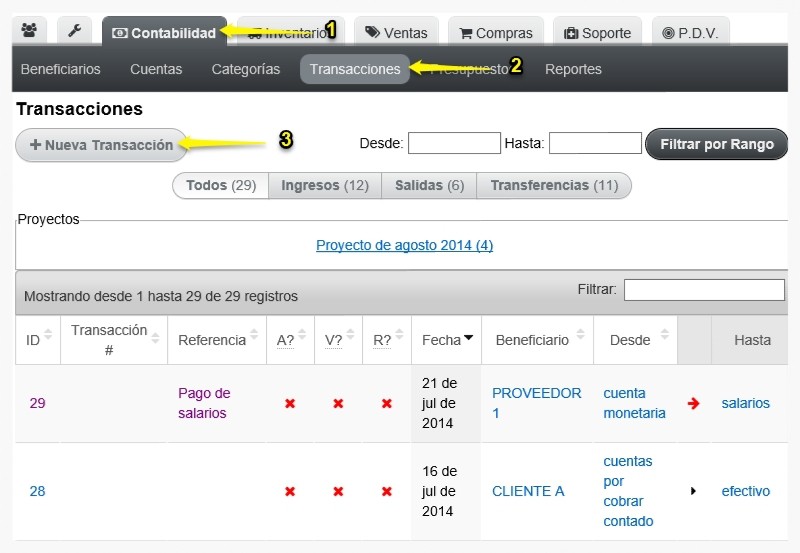Open CLIENTE A beneficiary

(528, 491)
